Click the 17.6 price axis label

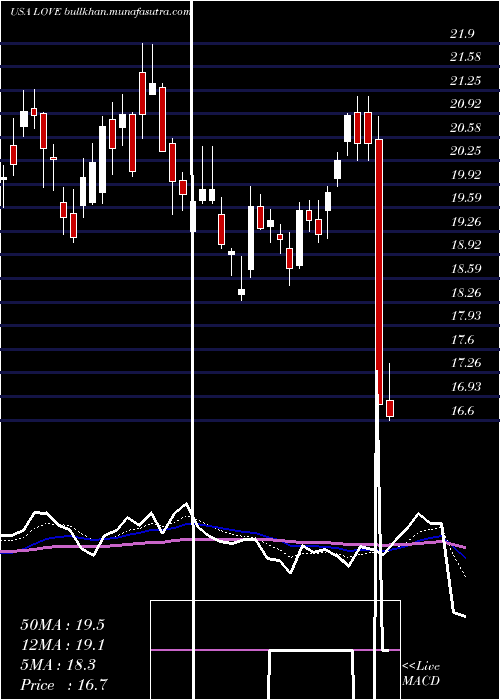(462, 340)
